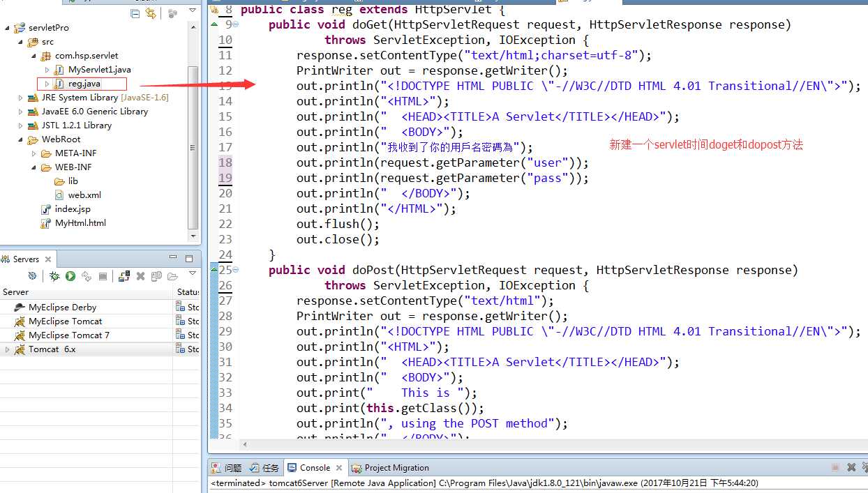The image size is (868, 493).
Task: Click the server connector globe icon
Action: coord(32,276)
